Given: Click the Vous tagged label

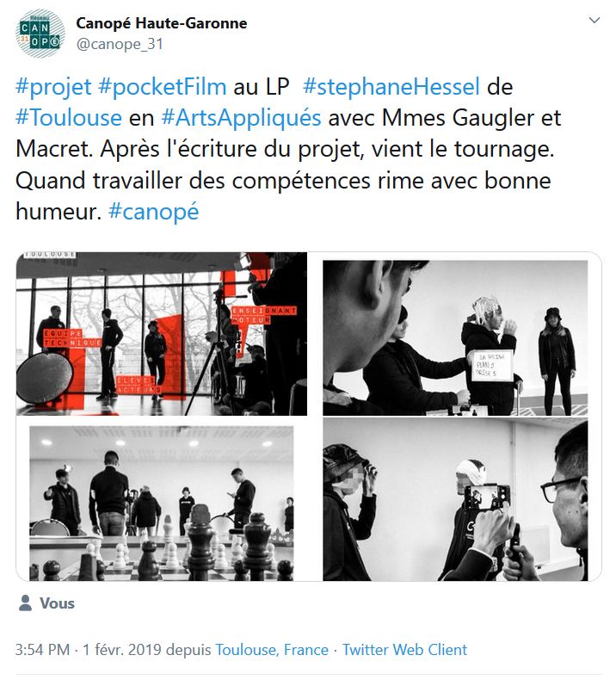Looking at the screenshot, I should click(x=58, y=603).
